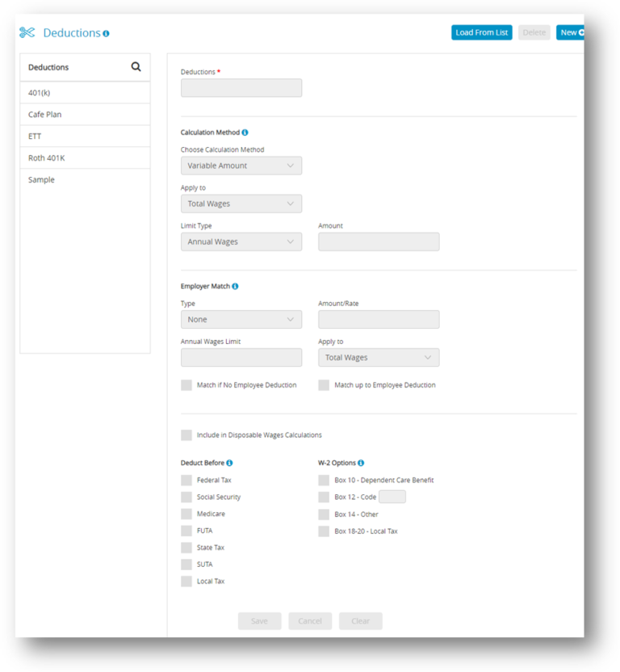This screenshot has width=620, height=672.
Task: Click the scissors Deductions logo icon
Action: click(x=27, y=32)
